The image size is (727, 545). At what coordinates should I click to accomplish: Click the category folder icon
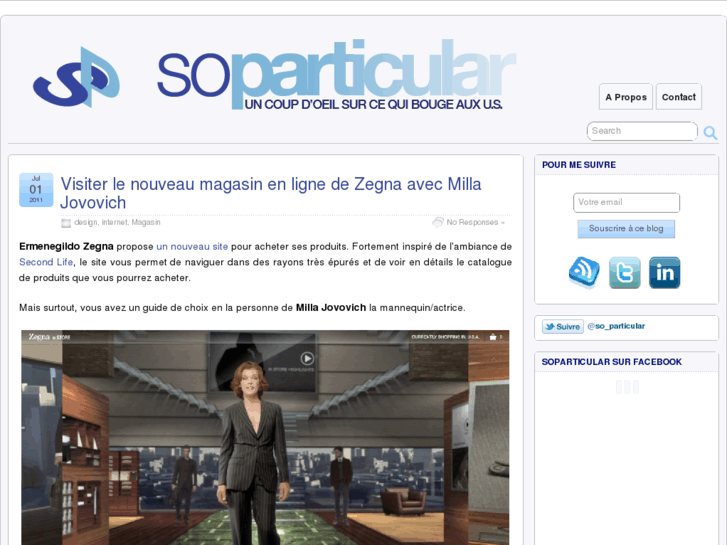66,223
